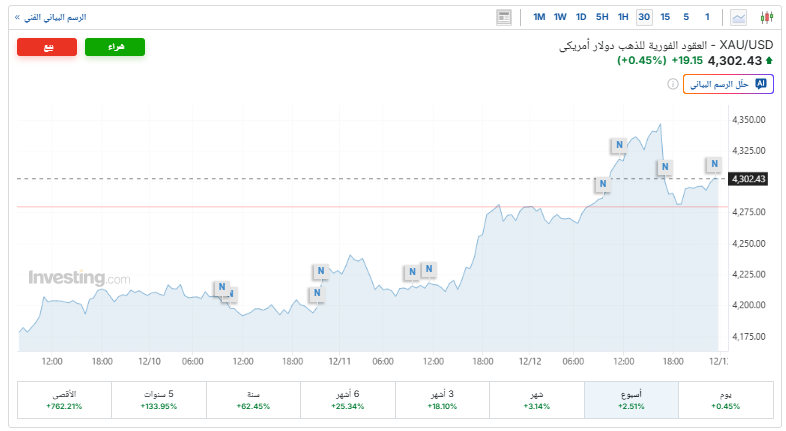Choose the 15 minute interval
This screenshot has height=431, width=786.
coord(665,17)
